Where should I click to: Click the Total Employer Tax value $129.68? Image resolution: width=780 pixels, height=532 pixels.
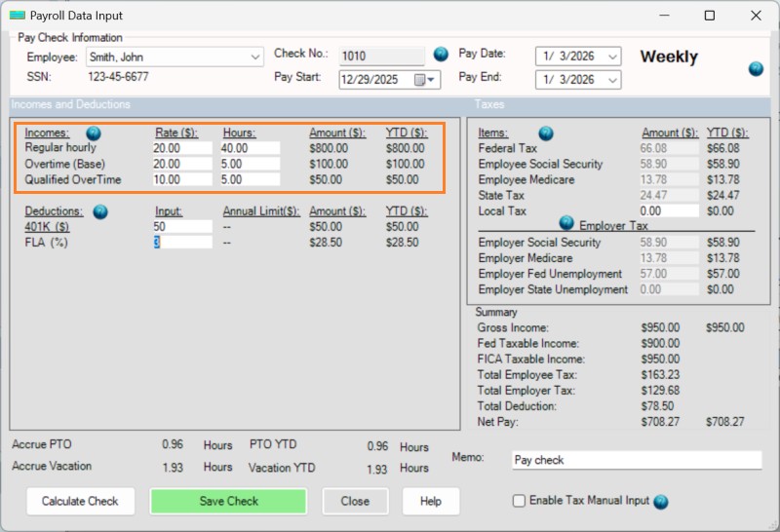tap(660, 391)
